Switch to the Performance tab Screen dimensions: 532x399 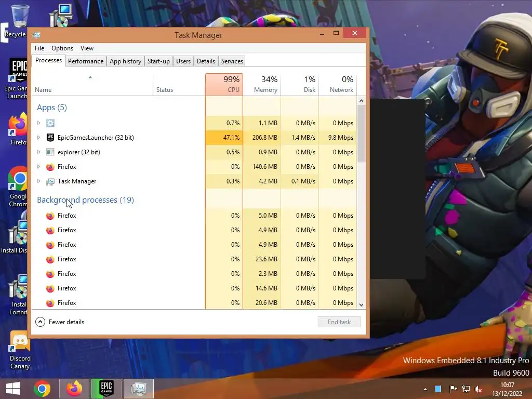click(86, 61)
